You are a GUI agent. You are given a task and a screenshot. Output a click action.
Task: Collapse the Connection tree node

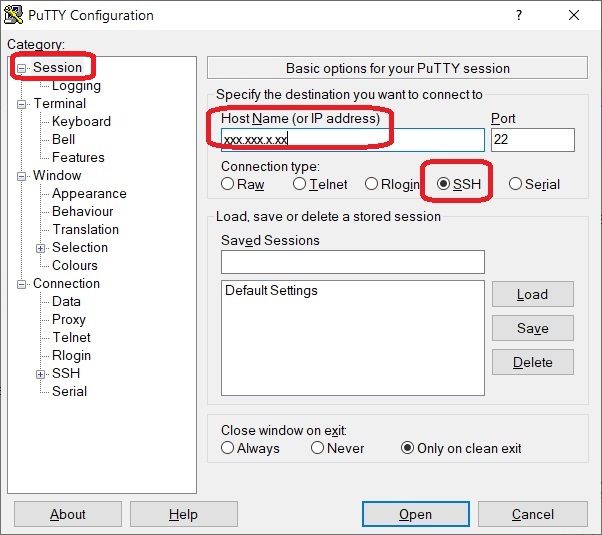[22, 285]
